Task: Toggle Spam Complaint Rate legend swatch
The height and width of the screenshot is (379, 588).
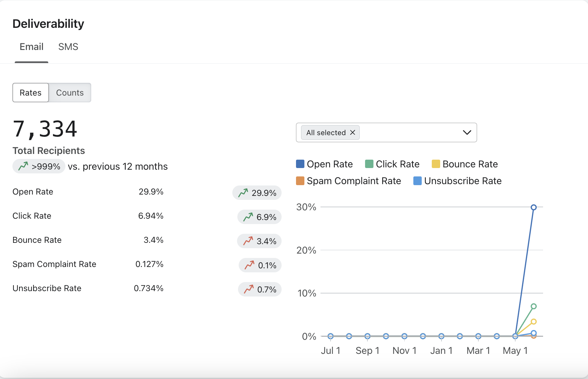Action: coord(300,181)
